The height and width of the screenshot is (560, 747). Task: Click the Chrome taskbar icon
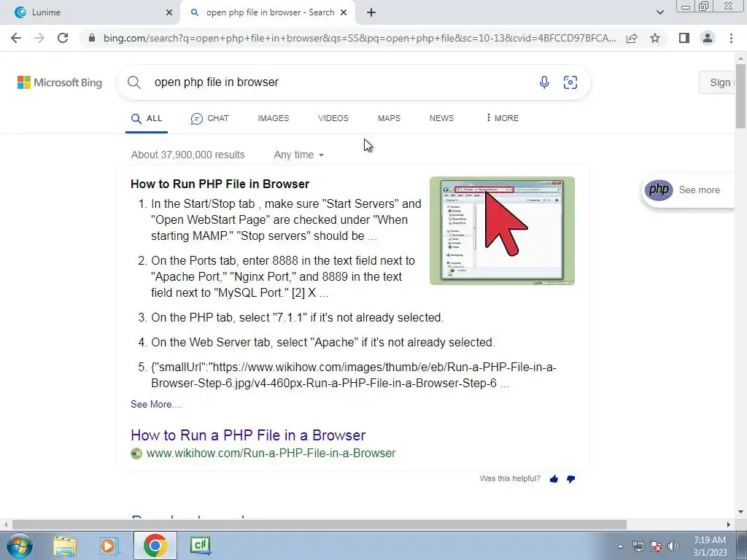click(x=155, y=545)
